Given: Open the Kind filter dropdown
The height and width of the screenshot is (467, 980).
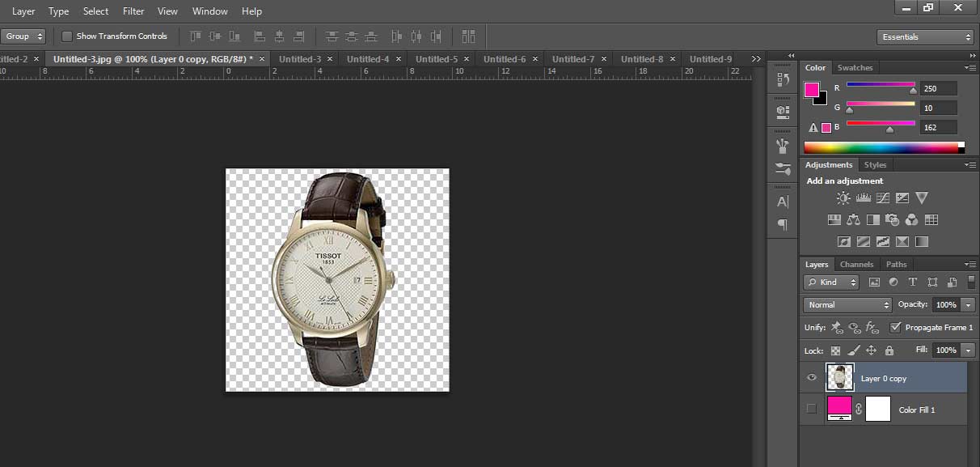Looking at the screenshot, I should click(x=832, y=282).
